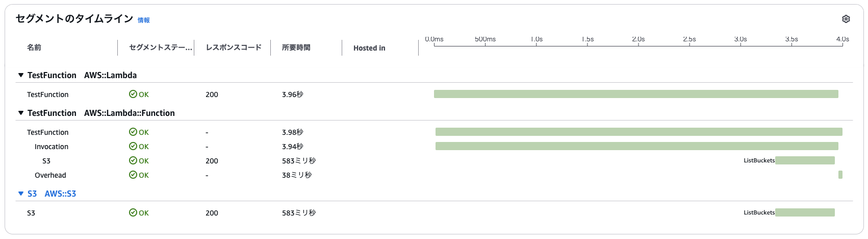Collapse the TestFunction AWS::Lambda::Function group
The width and height of the screenshot is (868, 239).
click(x=21, y=113)
